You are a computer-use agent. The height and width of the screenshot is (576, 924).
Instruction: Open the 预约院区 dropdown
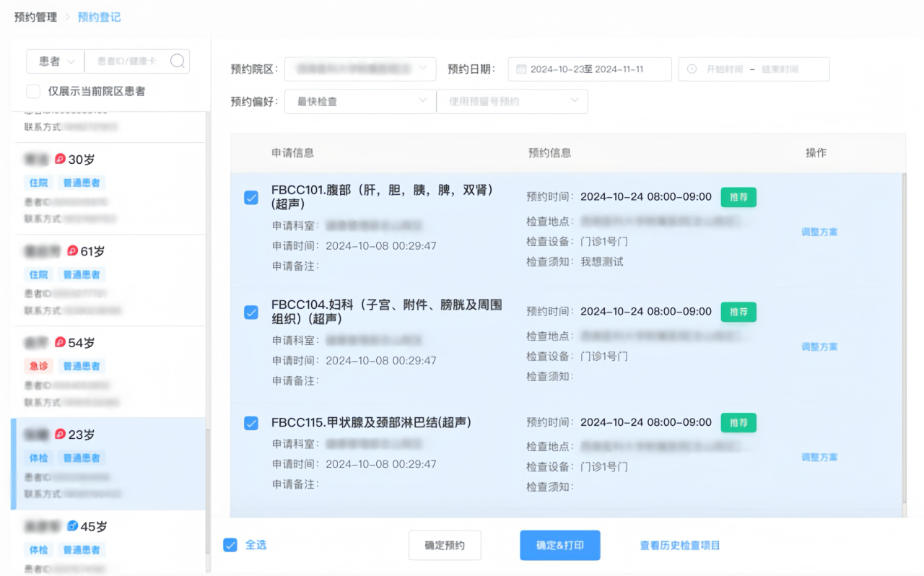click(x=360, y=69)
